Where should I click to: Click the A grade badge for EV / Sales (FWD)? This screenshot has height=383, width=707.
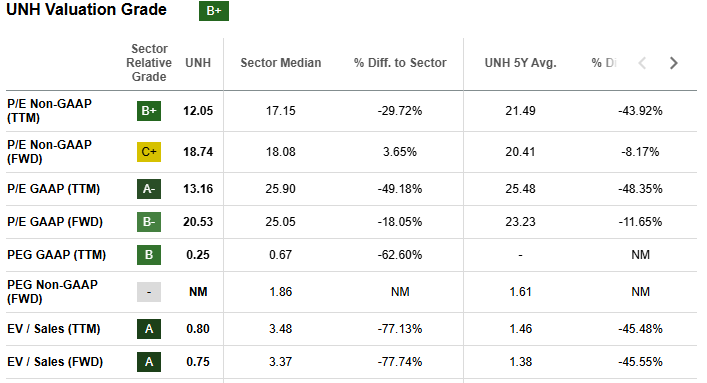(149, 361)
